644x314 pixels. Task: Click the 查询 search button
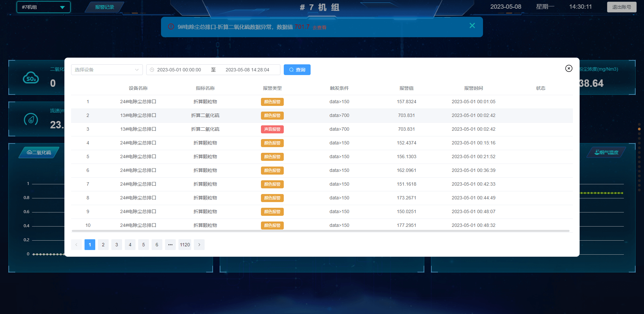click(x=297, y=70)
